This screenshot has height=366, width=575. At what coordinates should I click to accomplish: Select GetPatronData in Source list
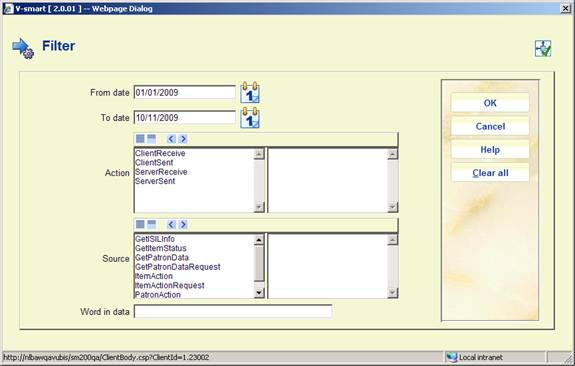[x=162, y=257]
